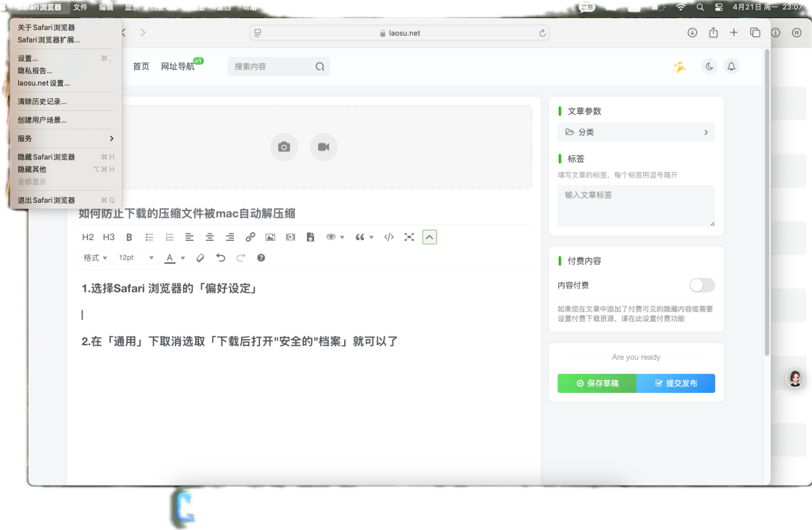The image size is (812, 530).
Task: Go to 首页 home page
Action: (x=141, y=67)
